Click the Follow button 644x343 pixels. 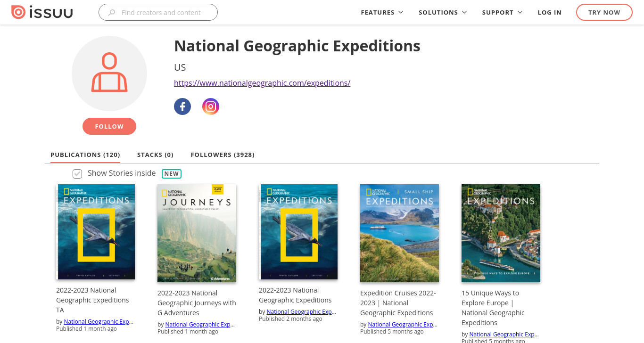point(109,126)
